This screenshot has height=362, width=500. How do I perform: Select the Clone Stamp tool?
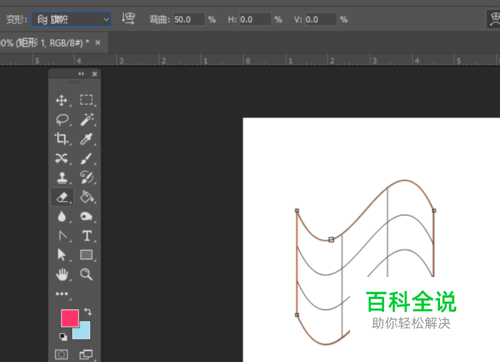[x=62, y=178]
